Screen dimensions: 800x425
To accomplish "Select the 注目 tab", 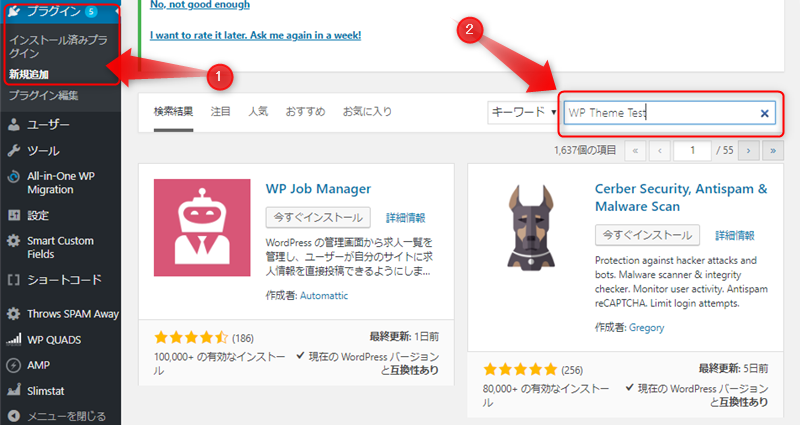I will click(x=220, y=112).
